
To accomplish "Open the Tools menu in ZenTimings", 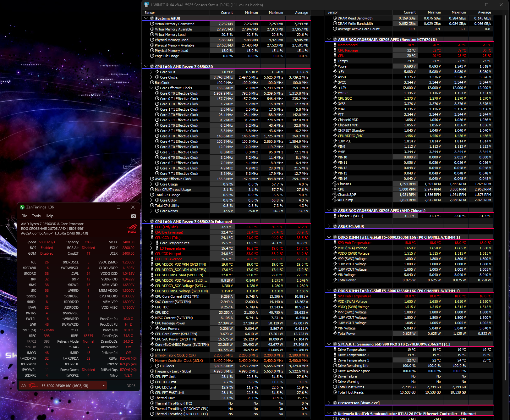I will pyautogui.click(x=36, y=216).
